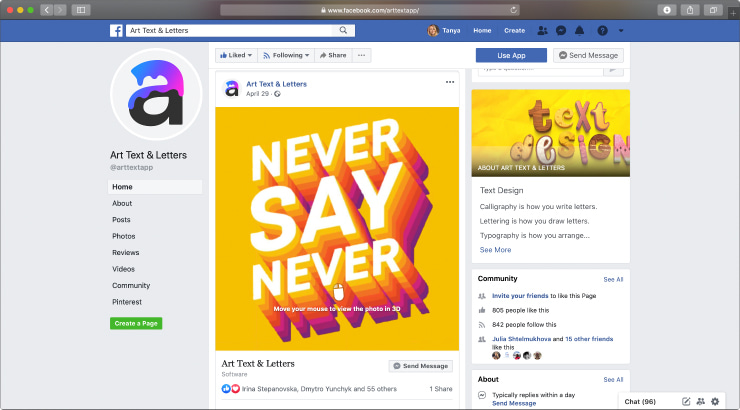Click the Use App button
Image resolution: width=740 pixels, height=410 pixels.
coord(511,55)
